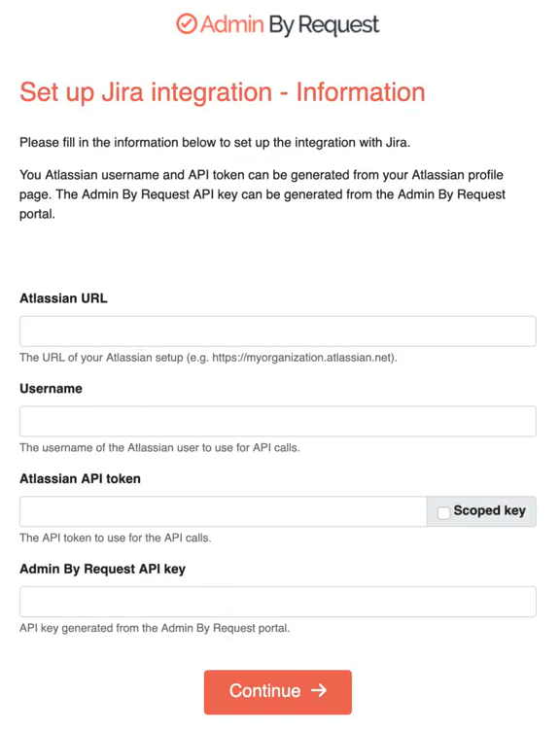
Task: Click the 'Please fill in the information' paragraph
Action: coord(215,142)
